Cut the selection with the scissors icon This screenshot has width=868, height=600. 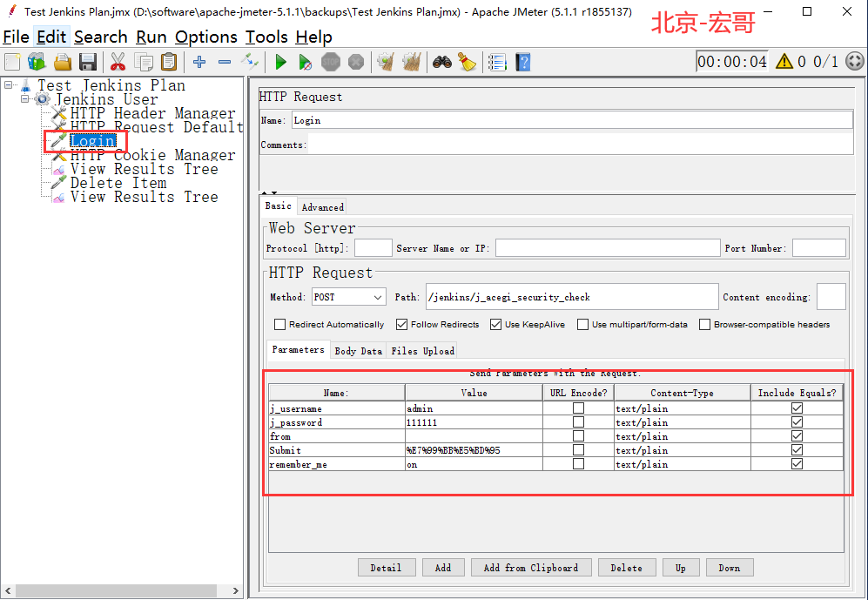point(118,62)
